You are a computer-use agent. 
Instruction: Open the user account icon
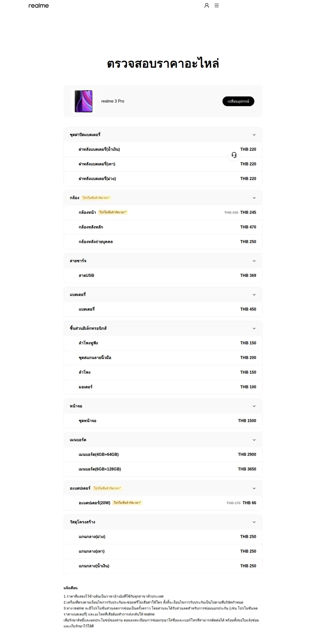207,6
